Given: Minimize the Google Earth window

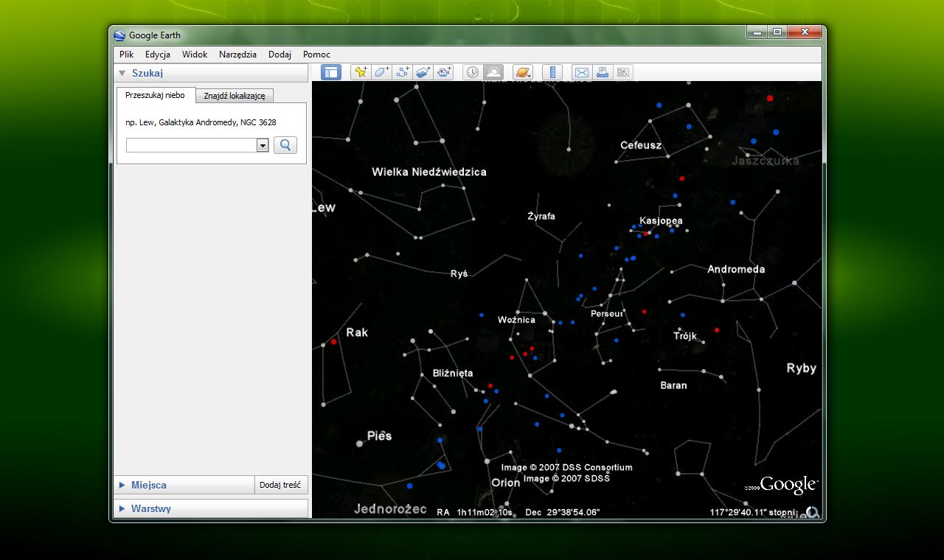Looking at the screenshot, I should [757, 32].
